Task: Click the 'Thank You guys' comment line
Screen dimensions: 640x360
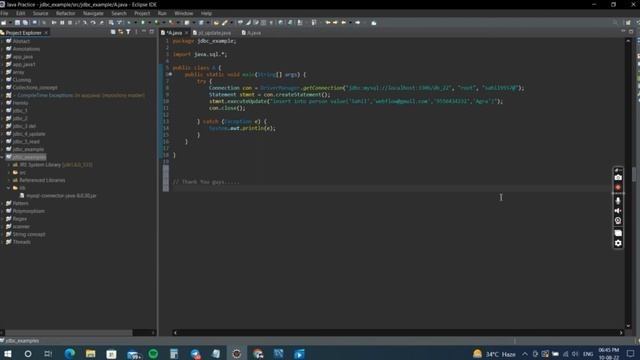Action: (206, 182)
